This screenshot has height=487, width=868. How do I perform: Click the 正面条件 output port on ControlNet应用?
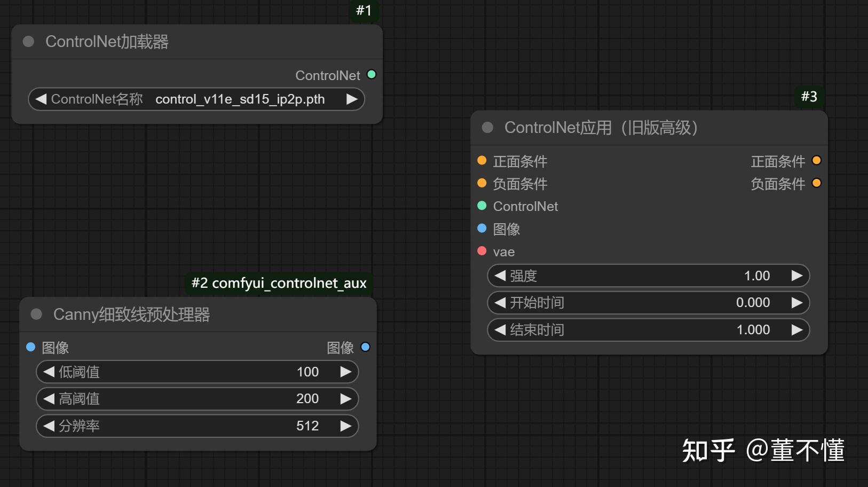(x=816, y=160)
